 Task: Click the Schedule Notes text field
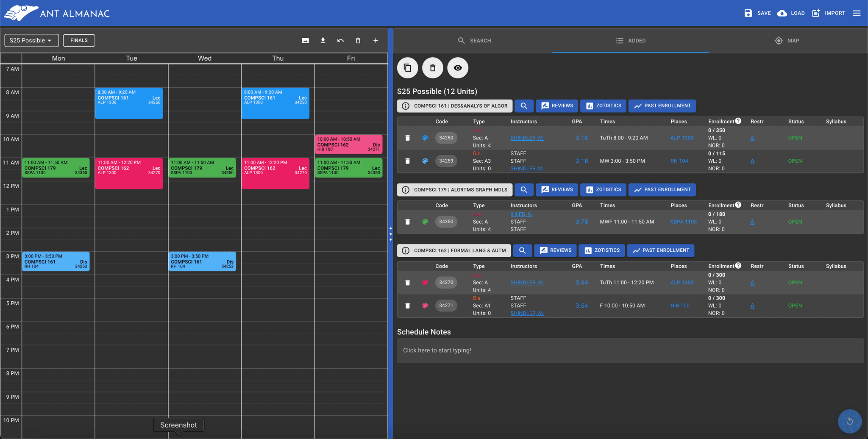point(630,350)
